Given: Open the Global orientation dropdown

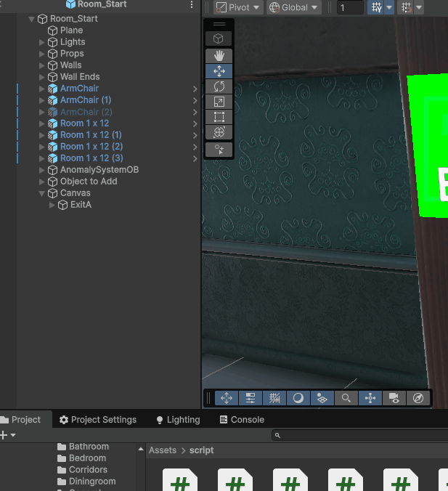Looking at the screenshot, I should click(x=293, y=8).
